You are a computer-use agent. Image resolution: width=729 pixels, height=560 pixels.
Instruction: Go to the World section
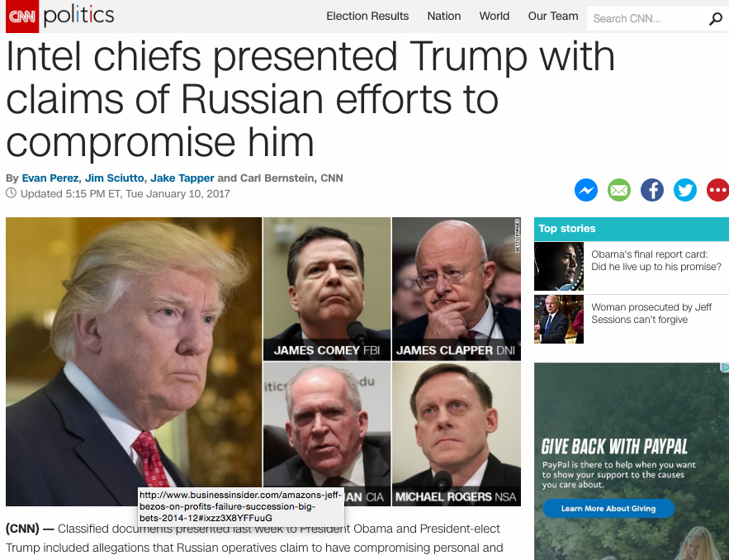(x=495, y=17)
